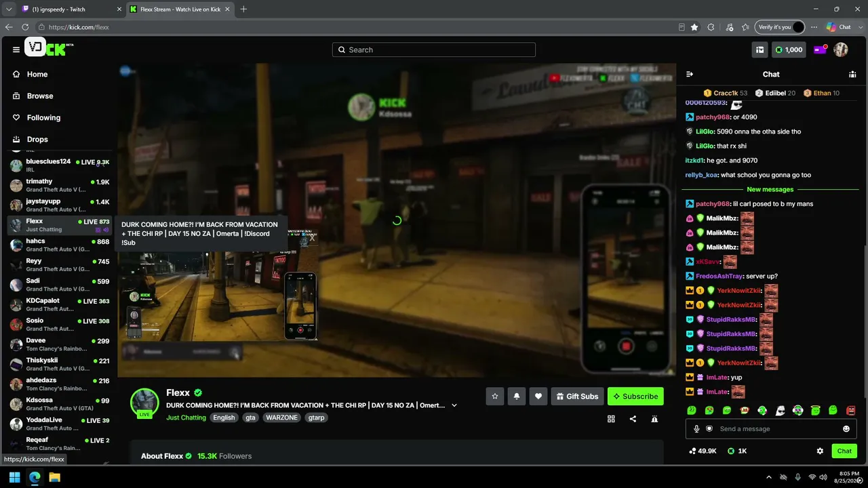Open browser favorites list icon
Screen dimensions: 868x488
(746, 27)
